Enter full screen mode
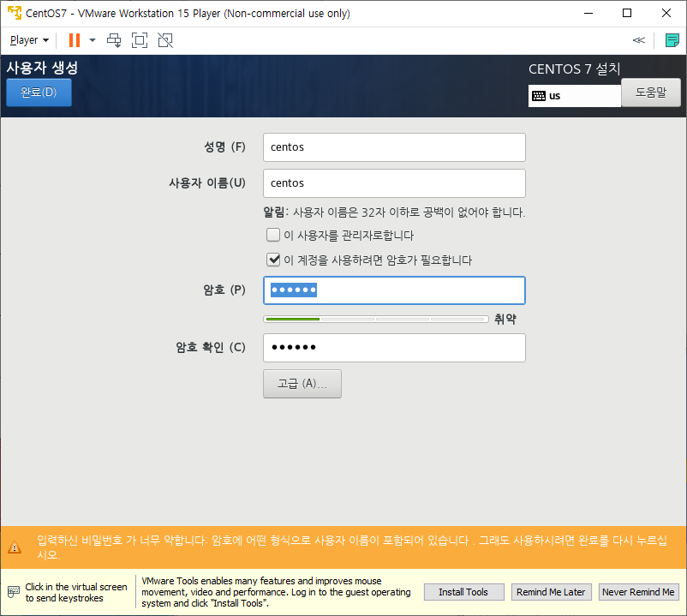The width and height of the screenshot is (687, 616). 140,40
